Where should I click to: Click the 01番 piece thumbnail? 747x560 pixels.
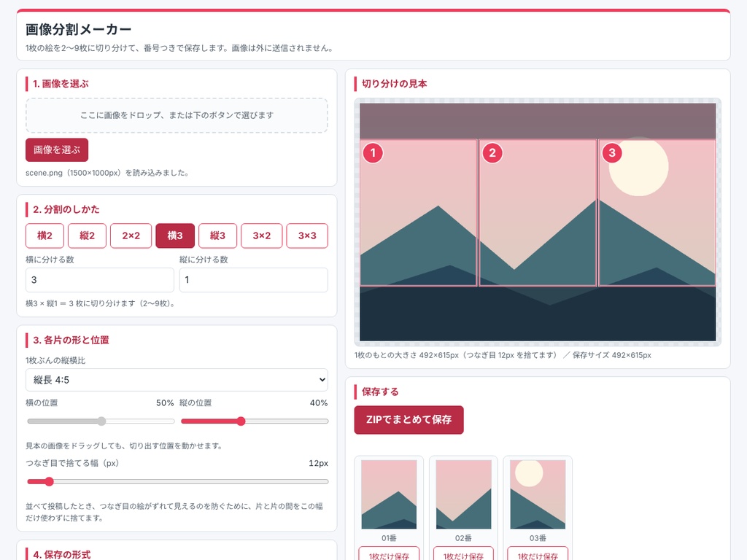(390, 494)
